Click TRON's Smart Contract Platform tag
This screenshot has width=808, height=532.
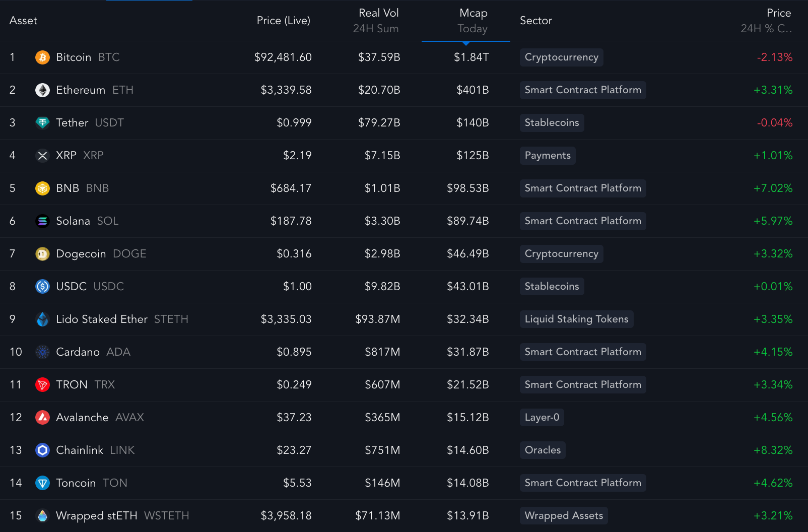coord(583,385)
